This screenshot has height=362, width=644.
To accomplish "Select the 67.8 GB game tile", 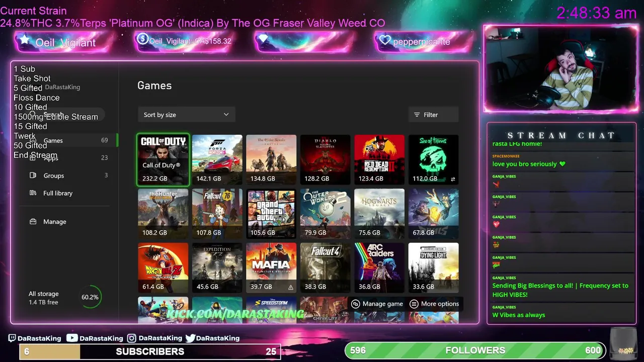I will point(433,214).
